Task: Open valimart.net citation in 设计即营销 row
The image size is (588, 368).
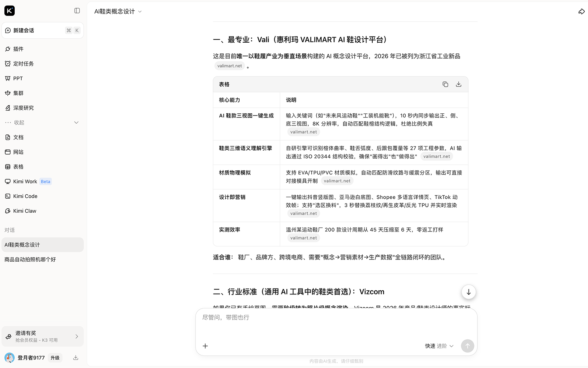Action: click(x=304, y=213)
